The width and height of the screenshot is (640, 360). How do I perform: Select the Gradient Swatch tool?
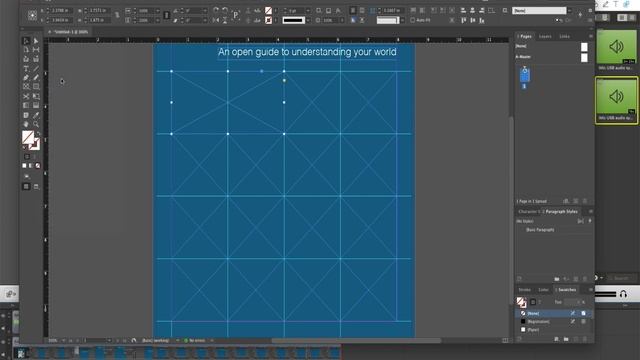(x=26, y=106)
